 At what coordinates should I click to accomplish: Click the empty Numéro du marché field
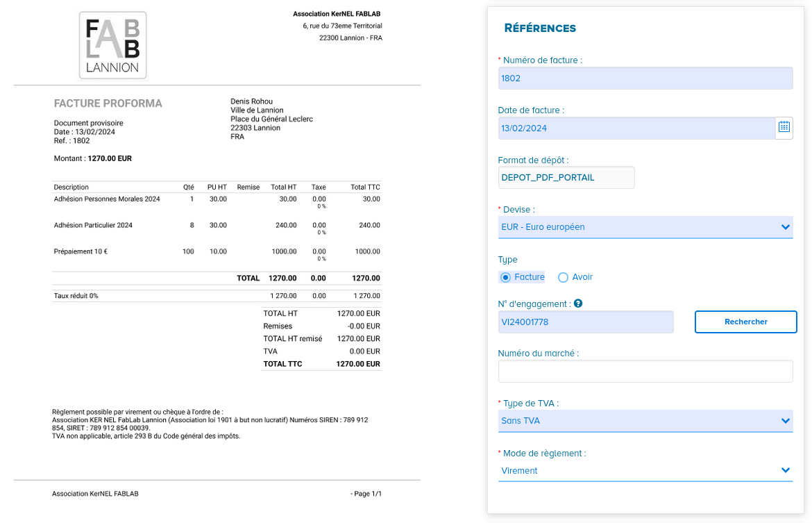pyautogui.click(x=645, y=371)
